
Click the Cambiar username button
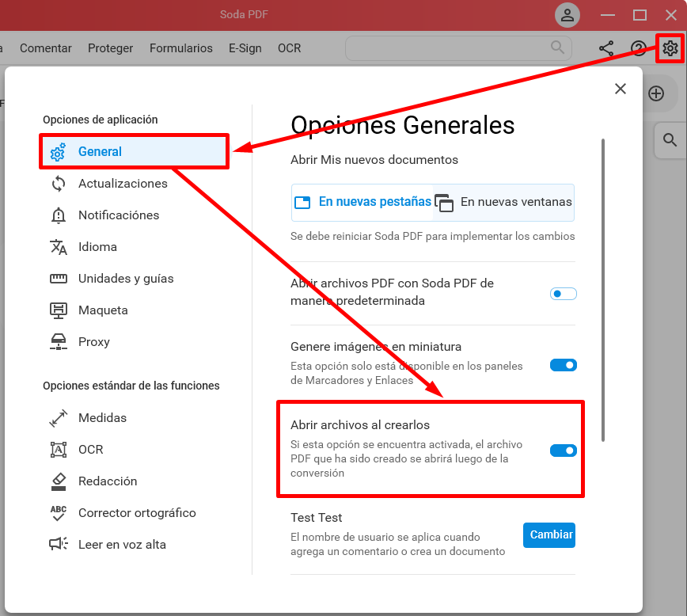549,535
